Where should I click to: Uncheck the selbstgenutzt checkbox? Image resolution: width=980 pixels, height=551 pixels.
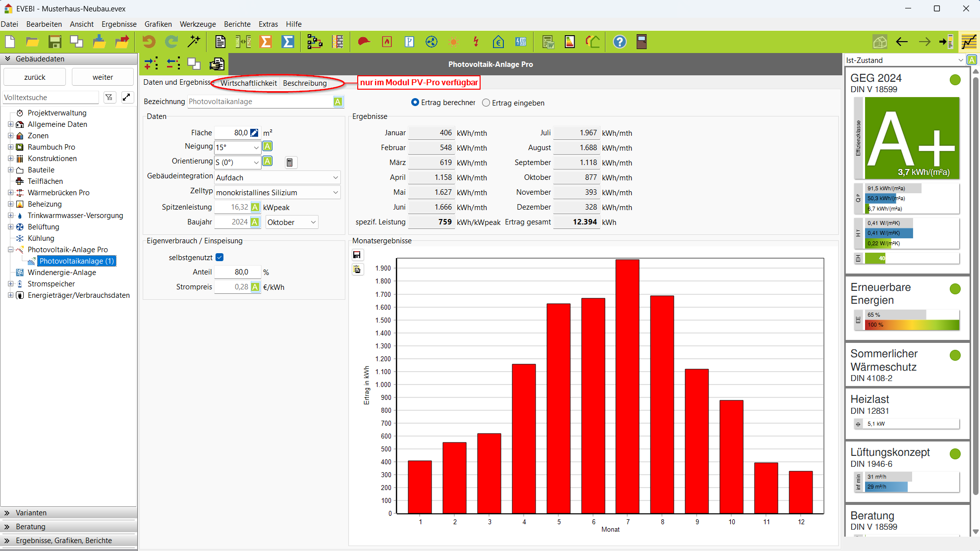pos(219,257)
